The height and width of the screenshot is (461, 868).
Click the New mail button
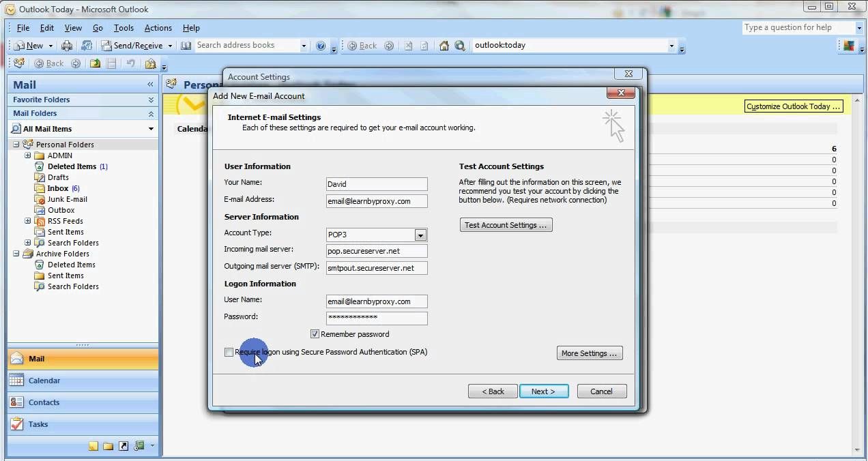click(x=28, y=46)
